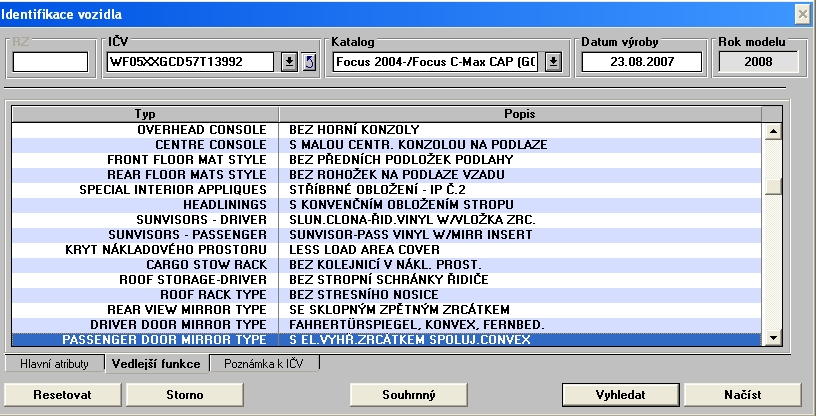Click the scrollbar down arrow in the list

pos(771,340)
